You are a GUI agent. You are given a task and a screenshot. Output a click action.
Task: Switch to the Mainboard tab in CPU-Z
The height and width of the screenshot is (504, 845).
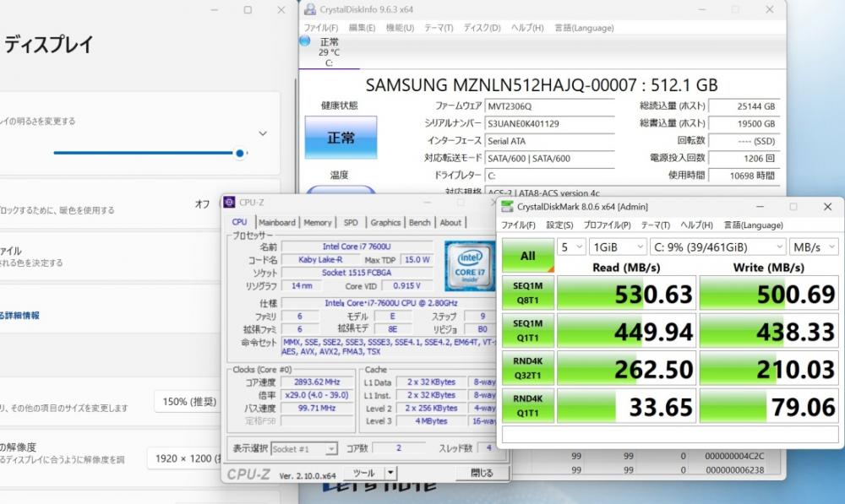click(x=277, y=222)
